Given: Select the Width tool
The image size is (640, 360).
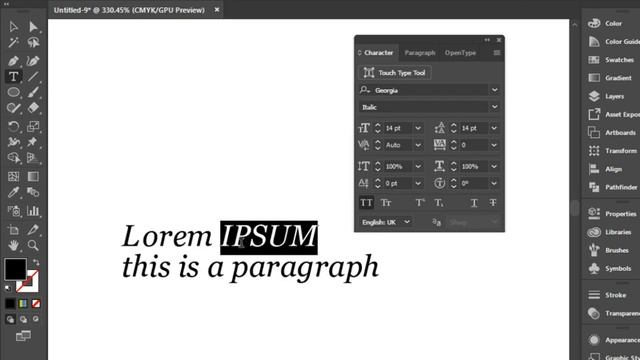Looking at the screenshot, I should [x=13, y=142].
